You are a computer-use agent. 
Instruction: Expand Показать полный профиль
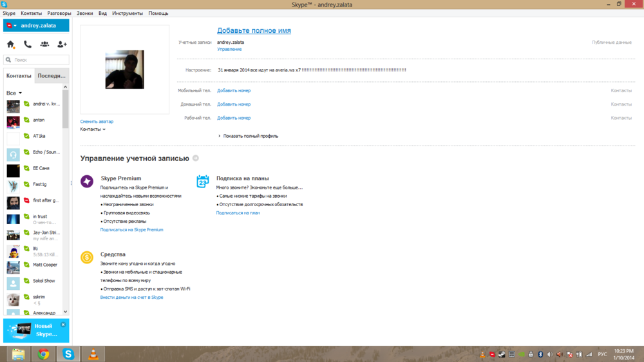coord(250,136)
